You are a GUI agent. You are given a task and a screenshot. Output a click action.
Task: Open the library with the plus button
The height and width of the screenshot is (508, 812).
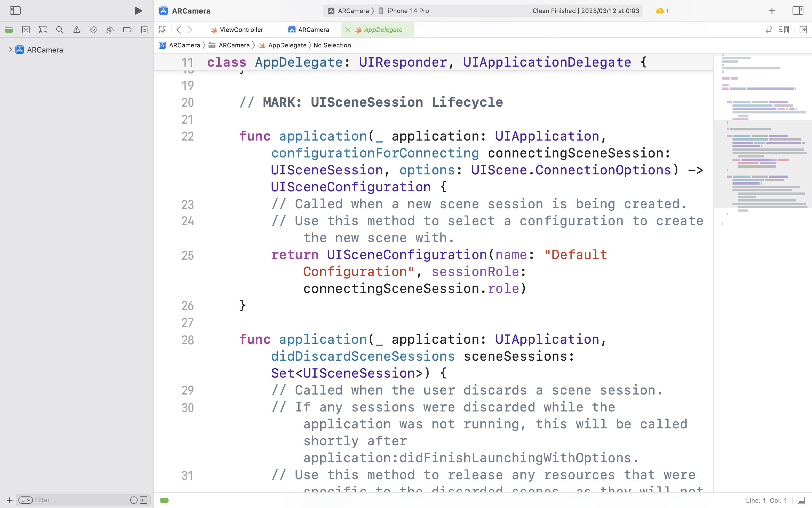[x=772, y=11]
